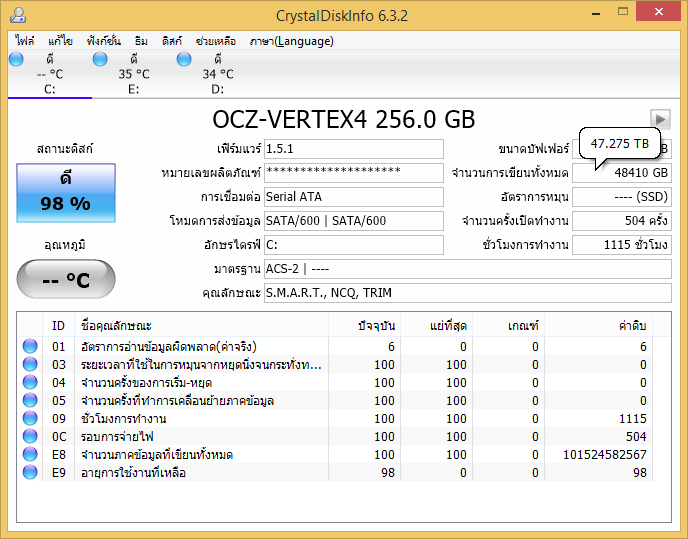The image size is (688, 539).
Task: Click the ปัจจุบัน column header
Action: [x=364, y=325]
